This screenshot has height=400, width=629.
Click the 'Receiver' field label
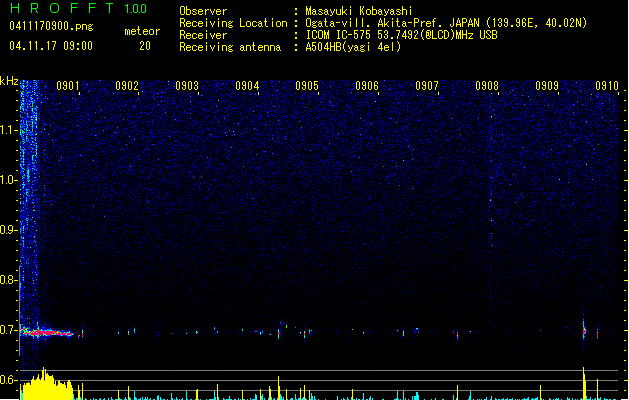pos(203,35)
